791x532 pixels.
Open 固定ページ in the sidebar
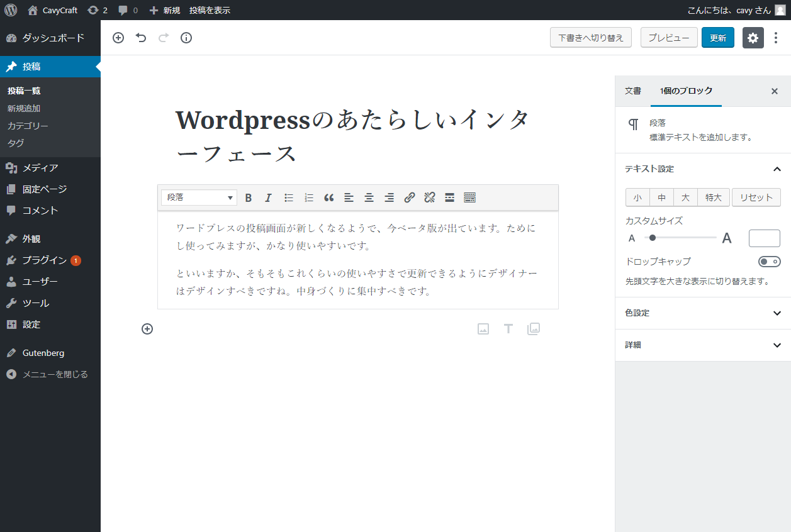click(50, 189)
